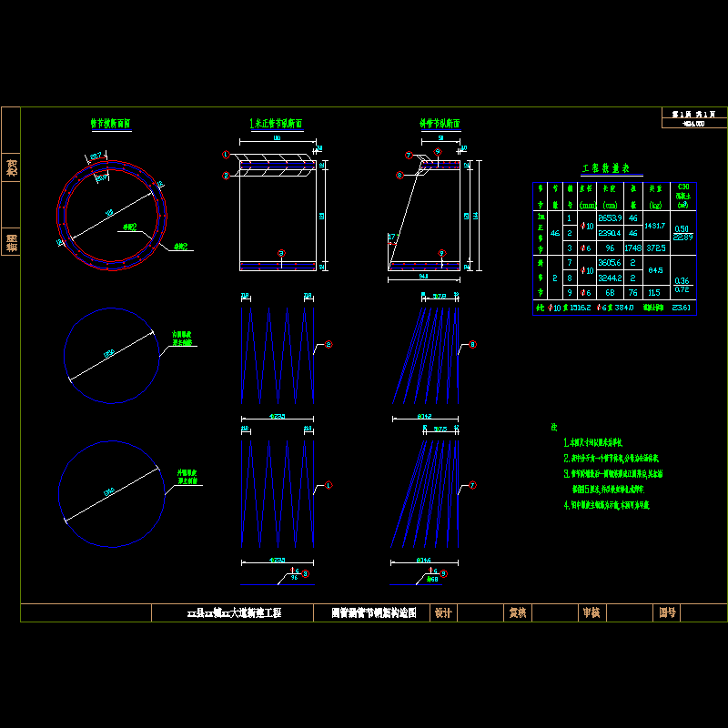The width and height of the screenshot is (728, 728).
Task: Select the 工程数量表 table heading
Action: (606, 168)
